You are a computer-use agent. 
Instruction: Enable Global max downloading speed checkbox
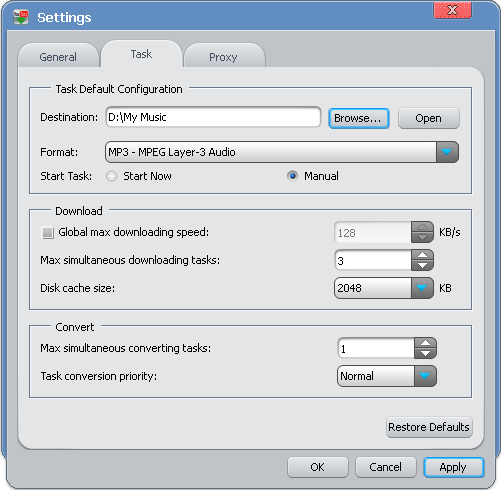(47, 232)
